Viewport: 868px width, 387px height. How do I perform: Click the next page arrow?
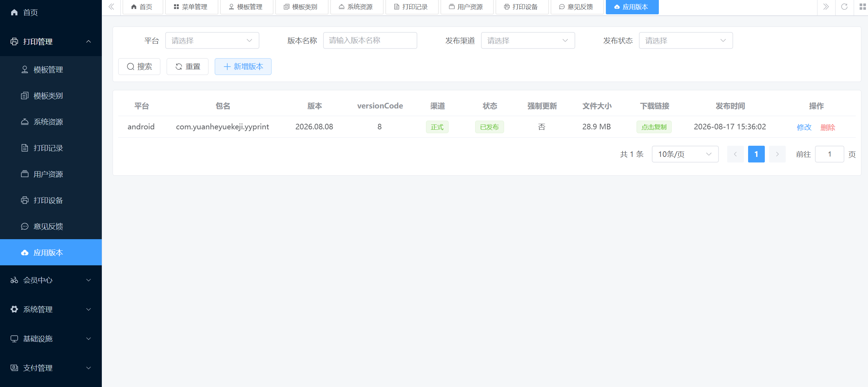(x=777, y=154)
